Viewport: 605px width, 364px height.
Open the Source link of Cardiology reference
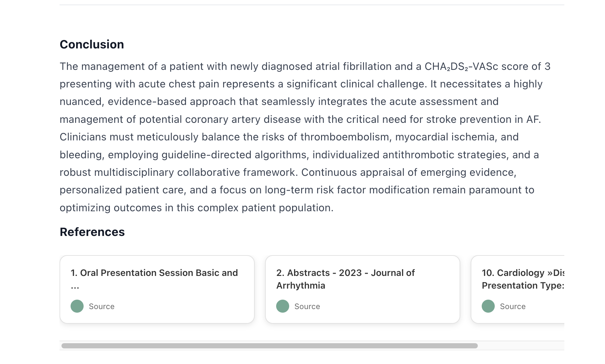[513, 306]
